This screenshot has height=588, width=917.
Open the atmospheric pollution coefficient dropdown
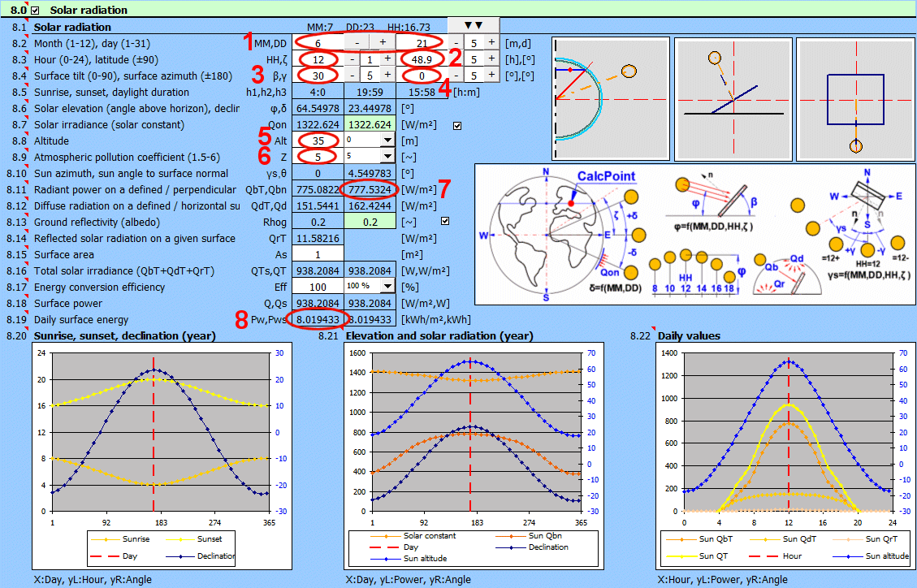(387, 157)
